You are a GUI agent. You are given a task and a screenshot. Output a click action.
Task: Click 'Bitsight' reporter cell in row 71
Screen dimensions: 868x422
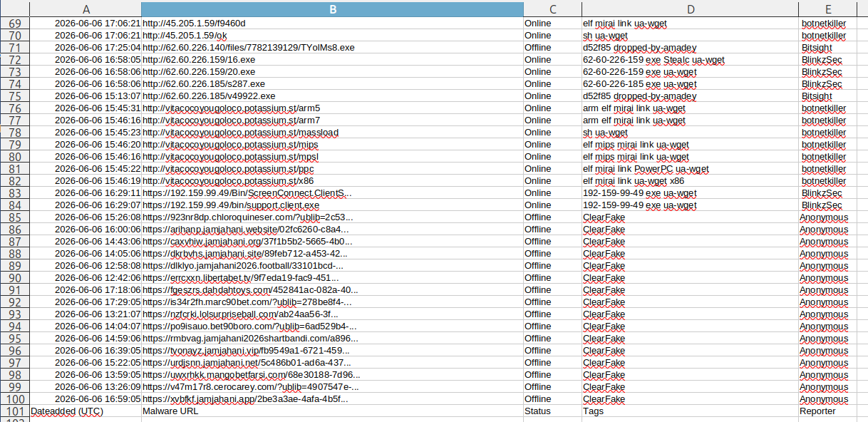click(x=829, y=48)
